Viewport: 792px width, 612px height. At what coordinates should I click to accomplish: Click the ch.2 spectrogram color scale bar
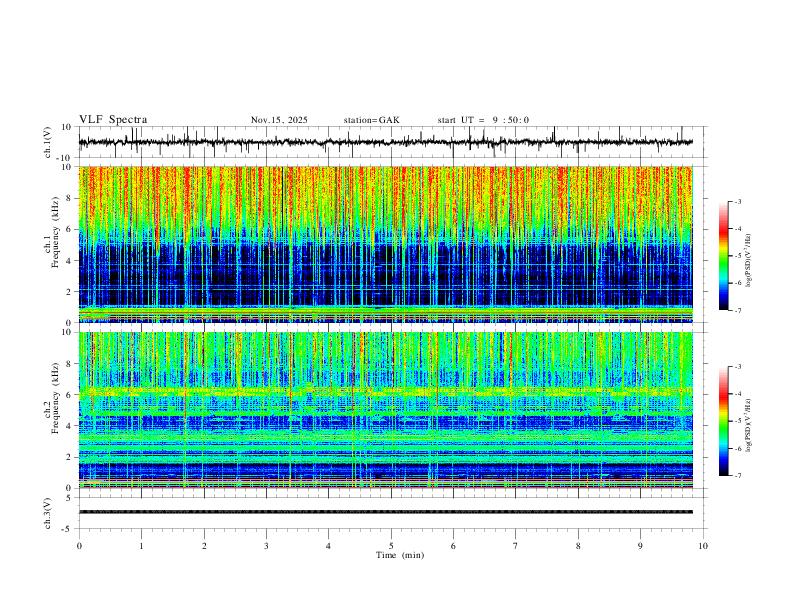click(x=724, y=421)
